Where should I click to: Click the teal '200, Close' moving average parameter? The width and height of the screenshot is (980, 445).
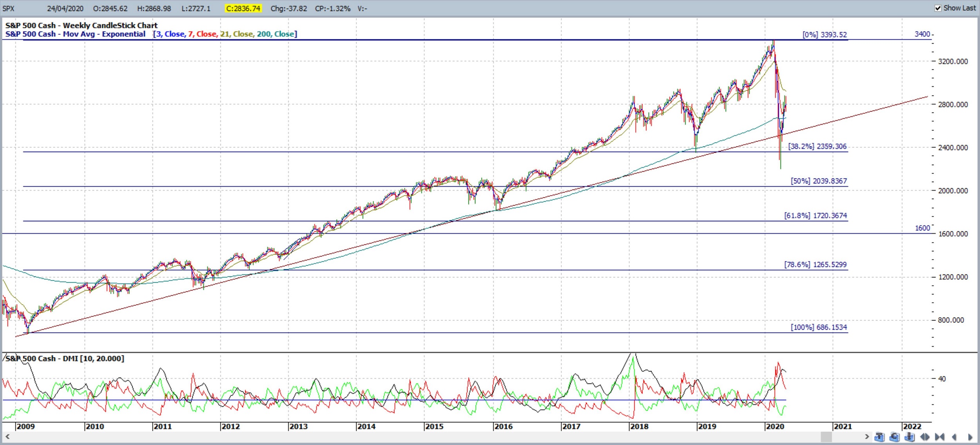276,34
